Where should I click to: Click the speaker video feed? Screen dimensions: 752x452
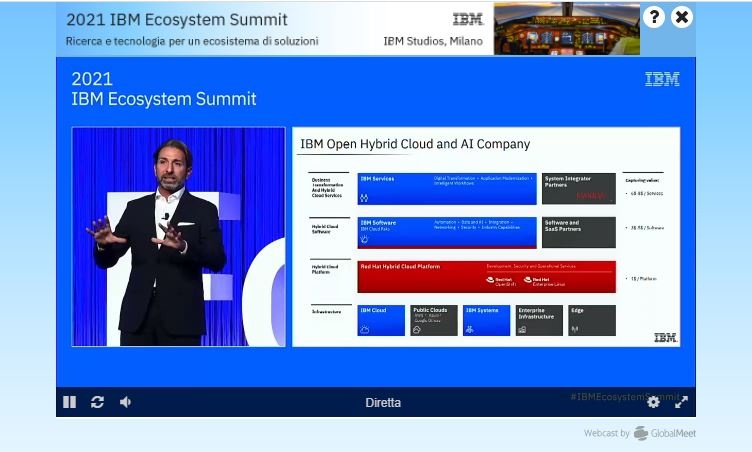[178, 237]
